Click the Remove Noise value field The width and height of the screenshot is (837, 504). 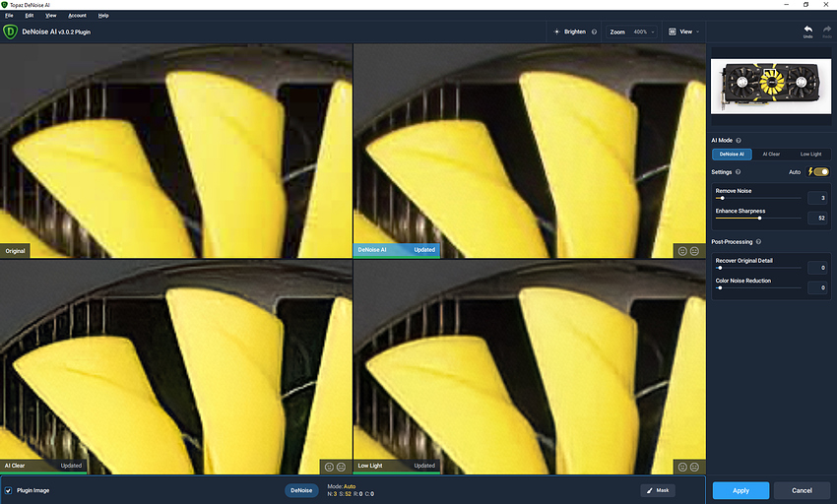(817, 198)
